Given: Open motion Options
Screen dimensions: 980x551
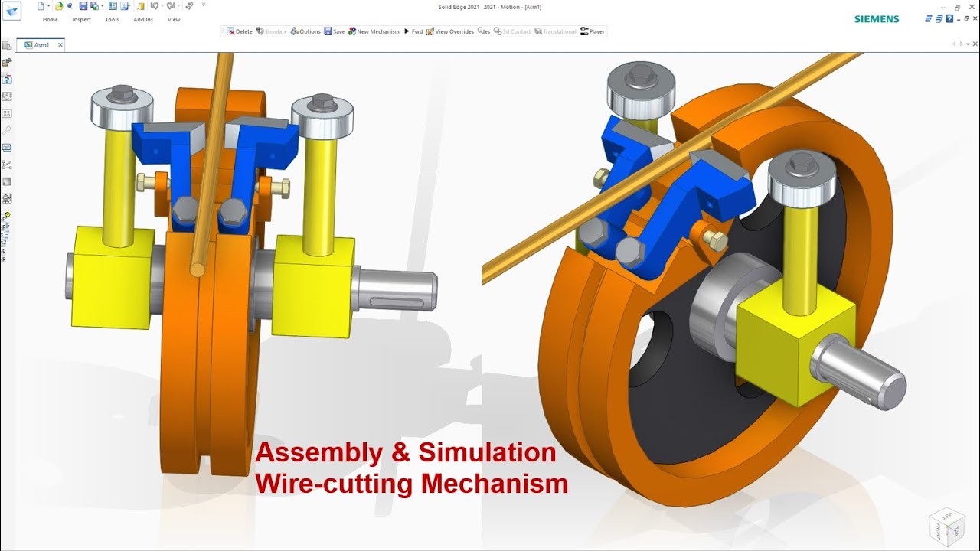Looking at the screenshot, I should pos(305,31).
